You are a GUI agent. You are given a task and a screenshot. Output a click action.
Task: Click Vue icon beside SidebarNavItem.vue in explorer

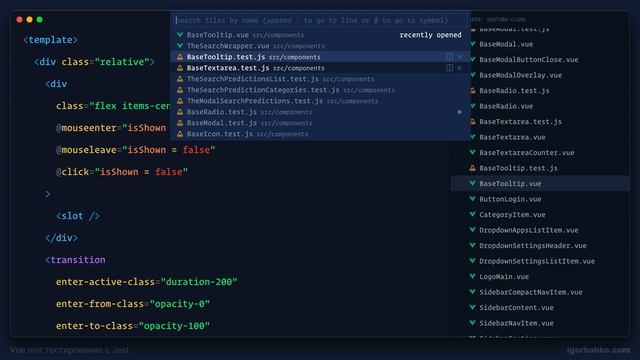pyautogui.click(x=473, y=323)
